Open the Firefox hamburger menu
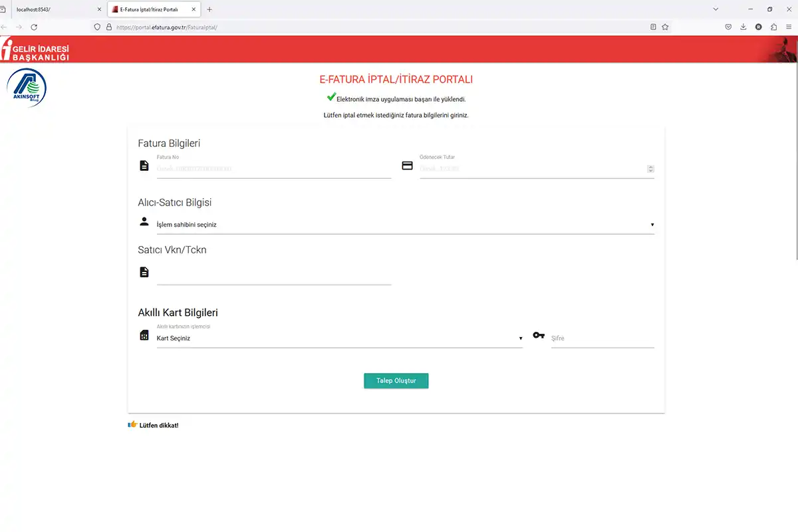This screenshot has height=532, width=798. [789, 27]
